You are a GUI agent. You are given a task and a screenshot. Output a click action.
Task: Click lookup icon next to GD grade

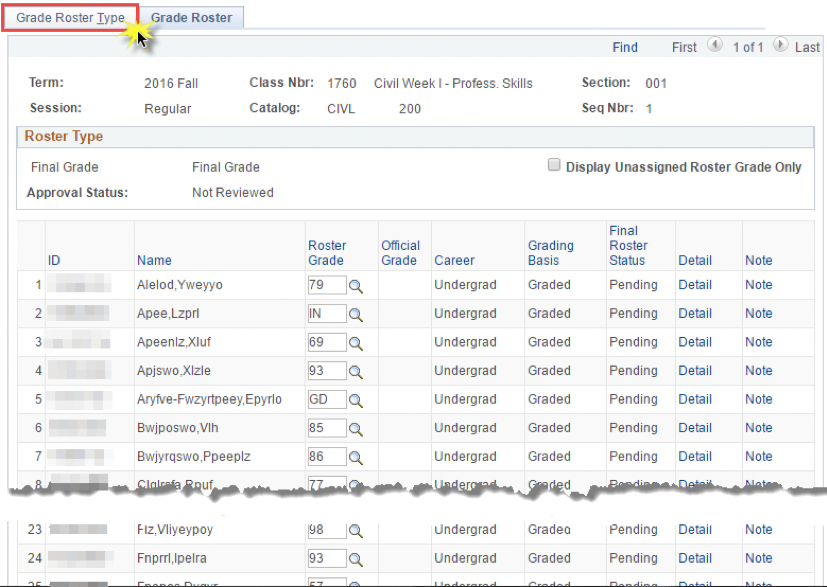coord(355,400)
